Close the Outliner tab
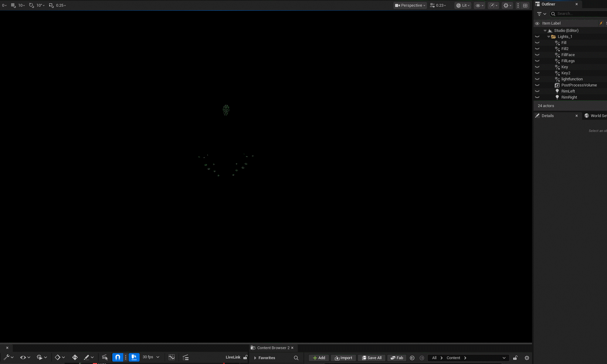 [x=577, y=4]
